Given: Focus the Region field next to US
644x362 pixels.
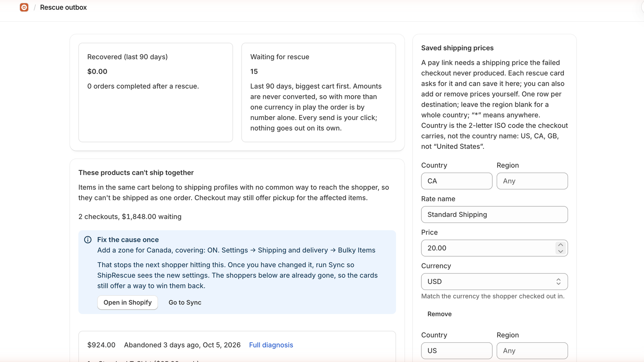Looking at the screenshot, I should 532,351.
